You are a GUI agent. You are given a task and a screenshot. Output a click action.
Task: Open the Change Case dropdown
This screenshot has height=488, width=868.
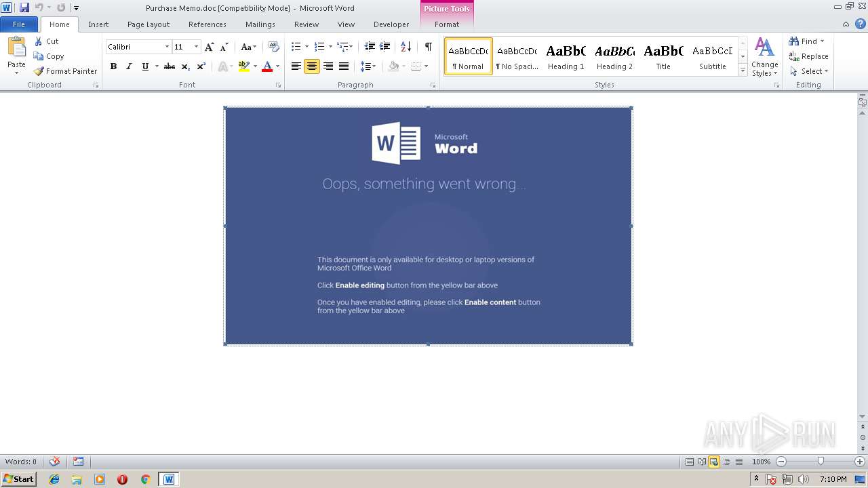click(248, 47)
